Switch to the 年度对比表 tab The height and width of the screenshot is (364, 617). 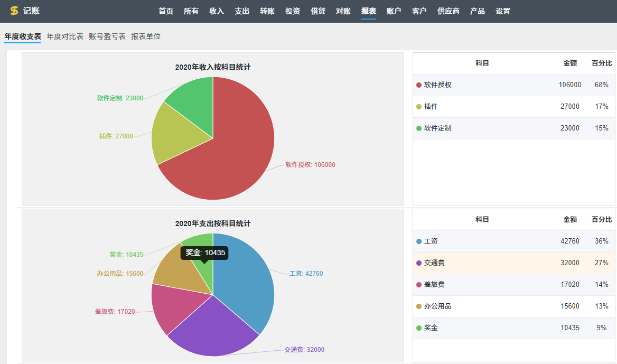pyautogui.click(x=65, y=36)
